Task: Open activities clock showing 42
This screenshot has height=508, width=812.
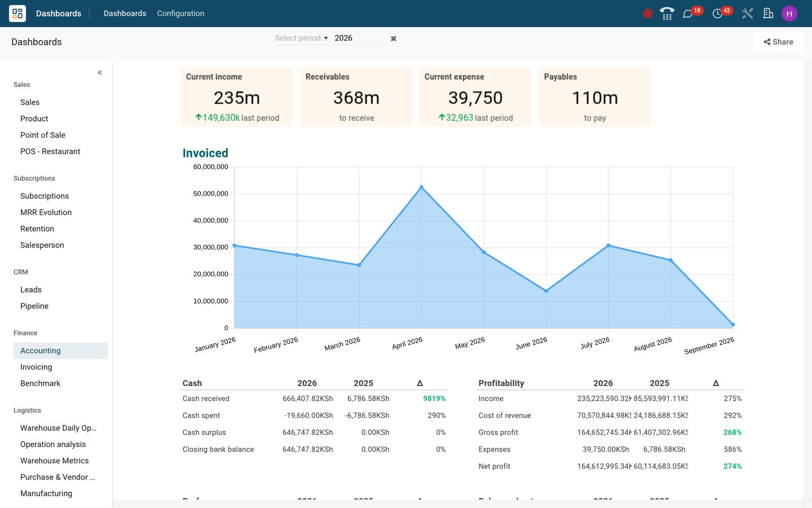Action: [x=722, y=13]
